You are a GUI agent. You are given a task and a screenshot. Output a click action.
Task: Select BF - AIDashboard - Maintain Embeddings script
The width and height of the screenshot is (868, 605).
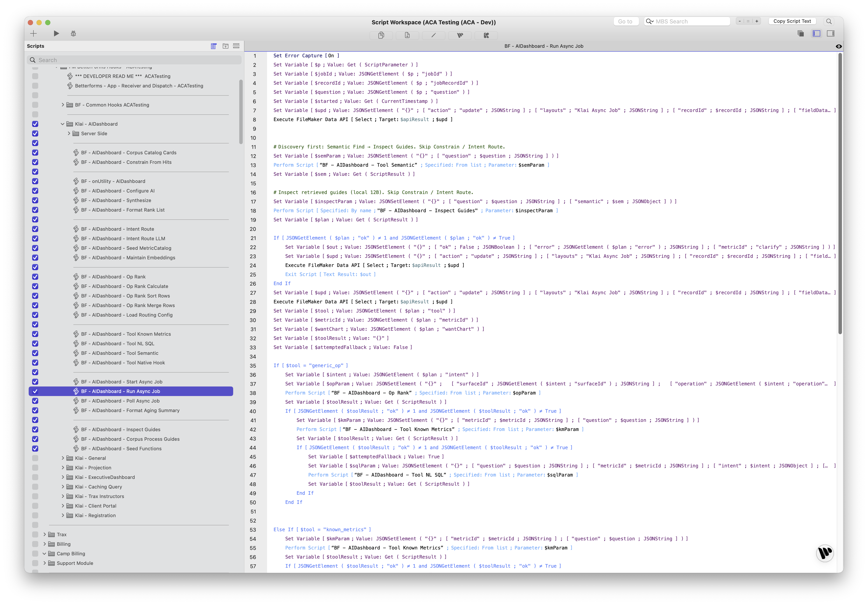point(128,258)
